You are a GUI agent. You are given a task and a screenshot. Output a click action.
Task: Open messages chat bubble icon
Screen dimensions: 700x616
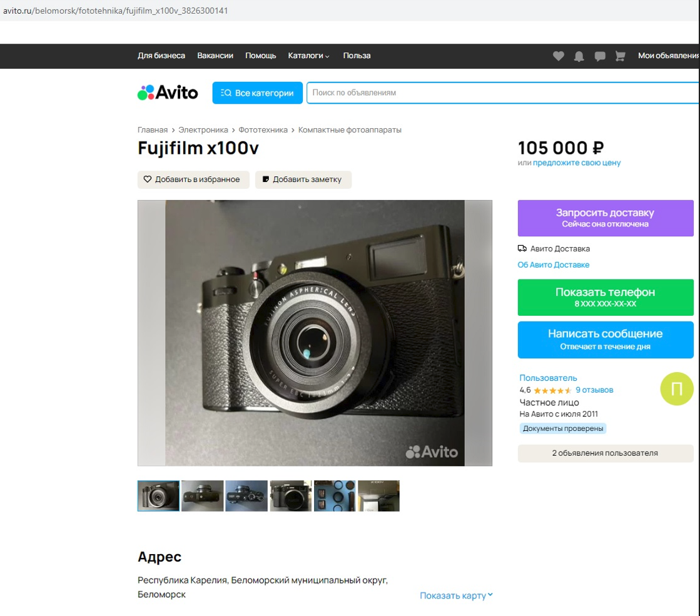tap(599, 56)
